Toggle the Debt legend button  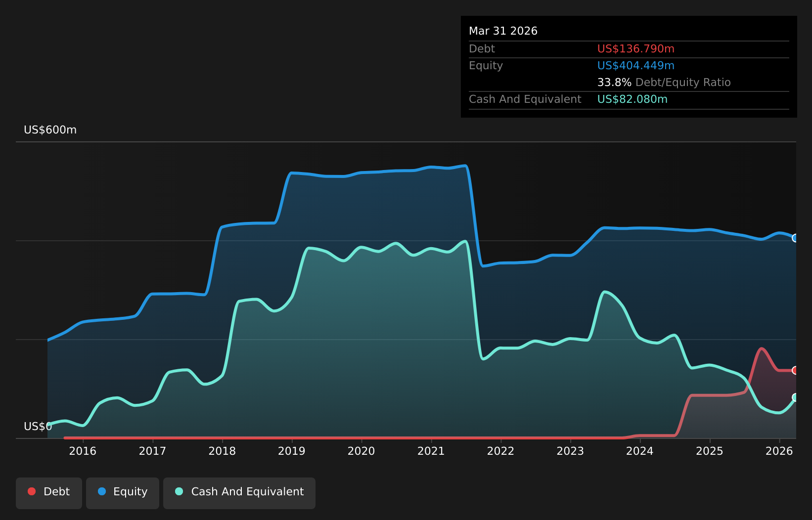tap(49, 493)
